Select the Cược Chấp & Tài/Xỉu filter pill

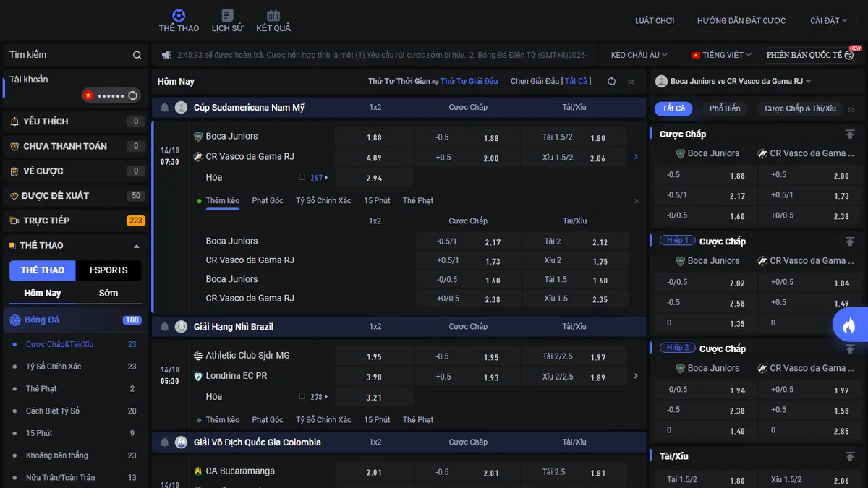(800, 108)
